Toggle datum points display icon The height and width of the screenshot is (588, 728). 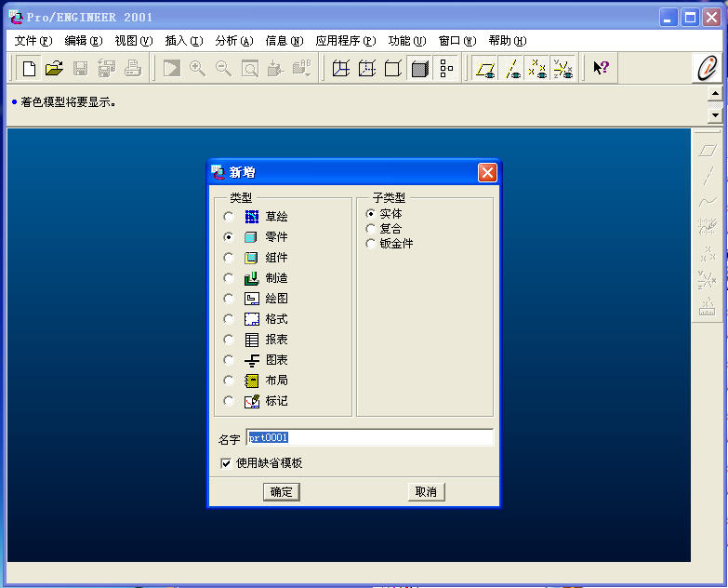click(537, 69)
